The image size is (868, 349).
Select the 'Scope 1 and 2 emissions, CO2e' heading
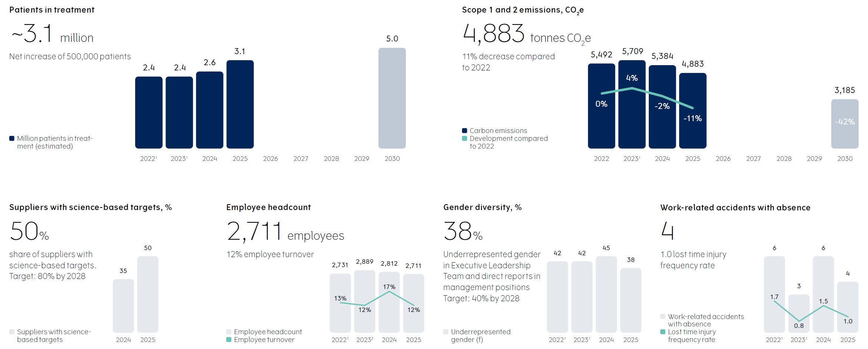[523, 10]
